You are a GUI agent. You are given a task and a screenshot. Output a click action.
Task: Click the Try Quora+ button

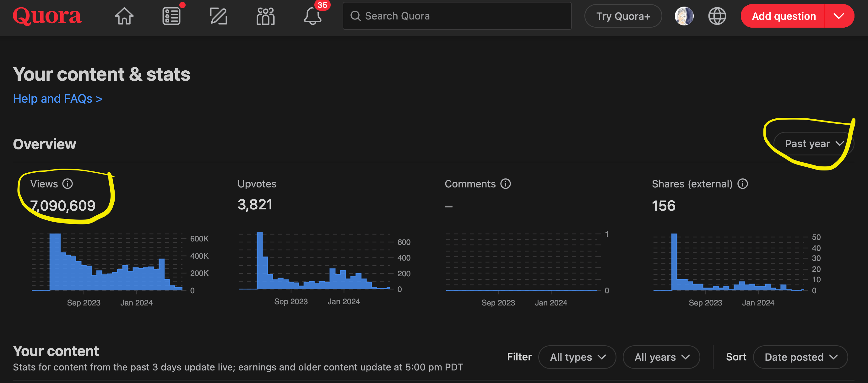623,16
